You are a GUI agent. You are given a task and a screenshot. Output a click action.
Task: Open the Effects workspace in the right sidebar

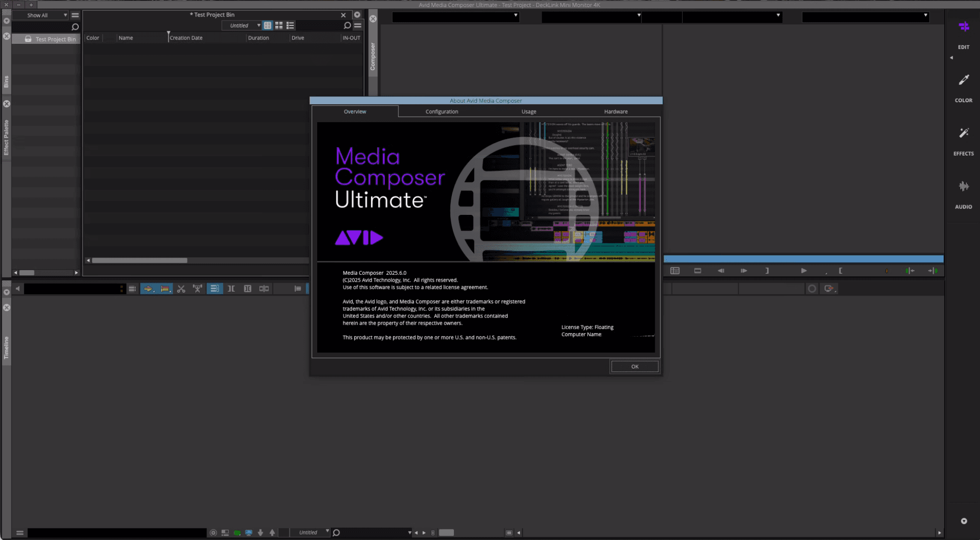963,141
